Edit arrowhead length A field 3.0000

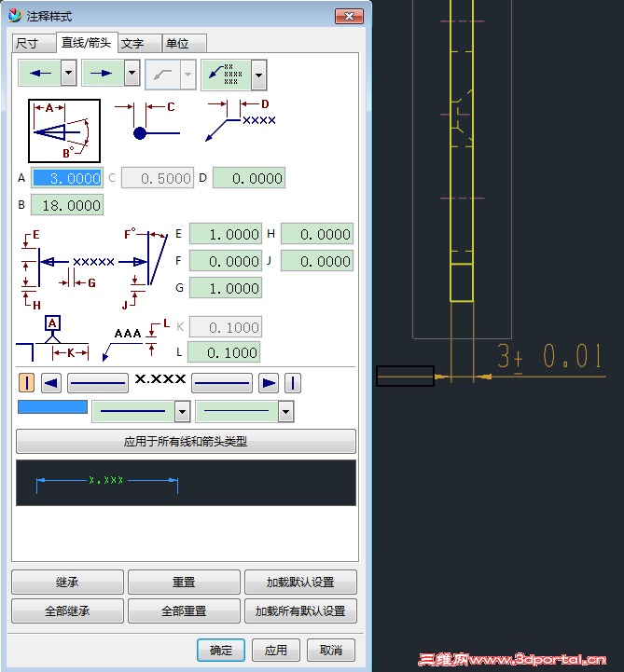click(x=67, y=178)
